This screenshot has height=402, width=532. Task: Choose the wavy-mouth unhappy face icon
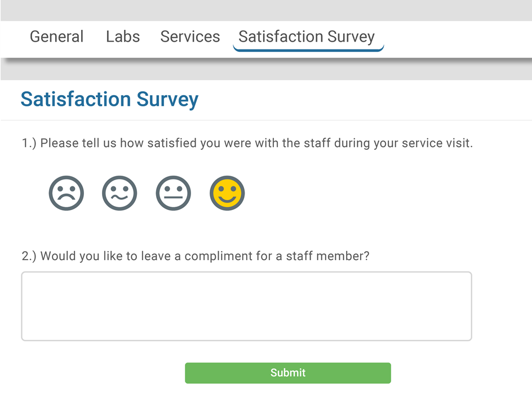(x=119, y=193)
